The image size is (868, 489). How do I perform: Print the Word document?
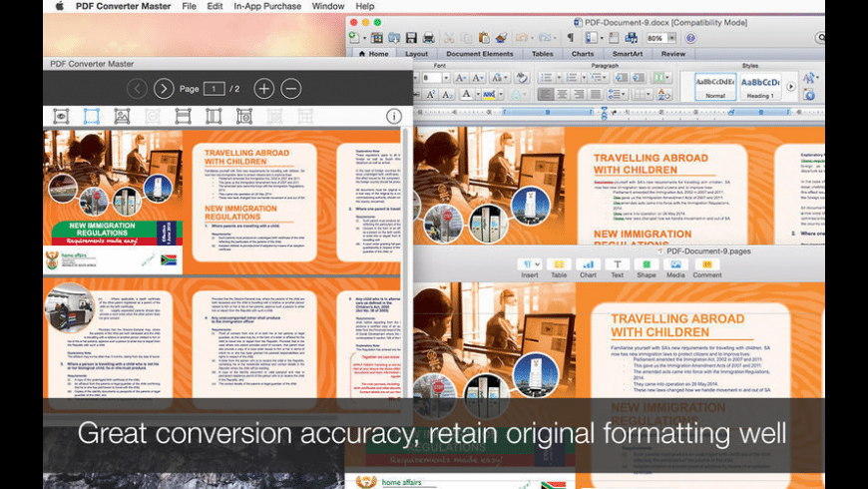[428, 38]
